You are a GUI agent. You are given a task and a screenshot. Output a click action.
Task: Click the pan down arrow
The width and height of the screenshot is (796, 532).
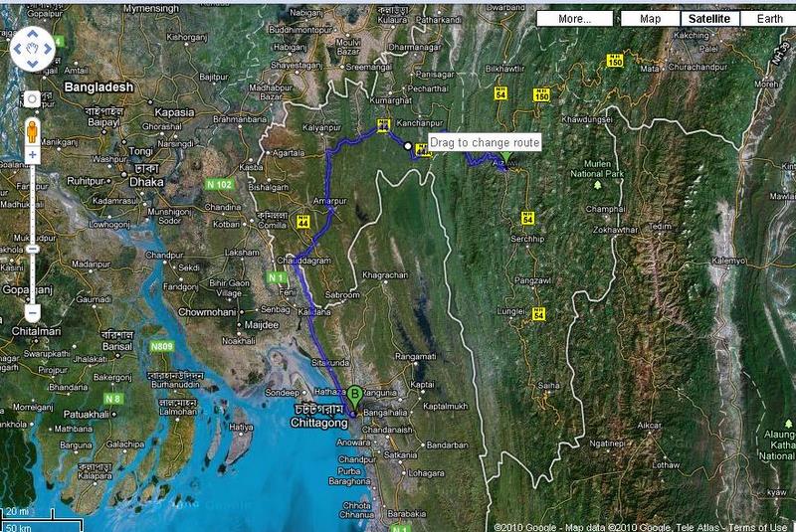[31, 66]
